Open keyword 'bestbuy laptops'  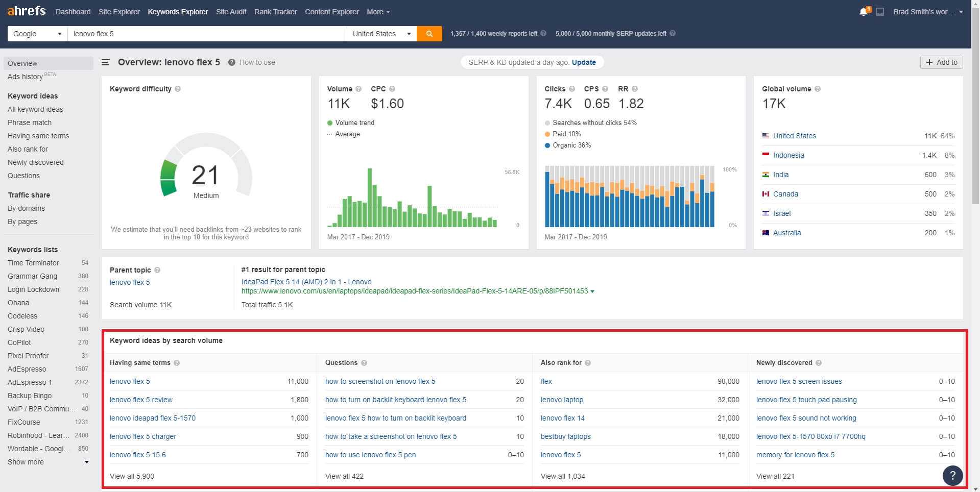coord(565,436)
